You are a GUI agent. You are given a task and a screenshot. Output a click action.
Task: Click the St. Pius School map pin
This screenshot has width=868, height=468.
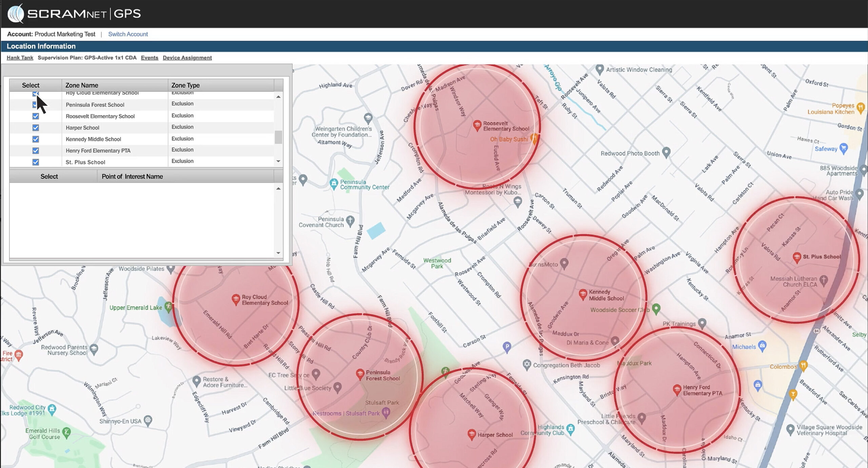point(797,258)
